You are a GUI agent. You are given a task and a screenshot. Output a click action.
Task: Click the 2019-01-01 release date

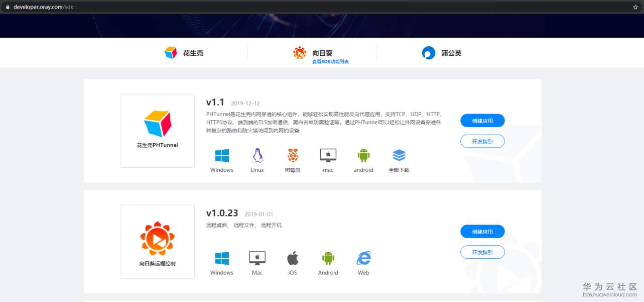coord(259,215)
